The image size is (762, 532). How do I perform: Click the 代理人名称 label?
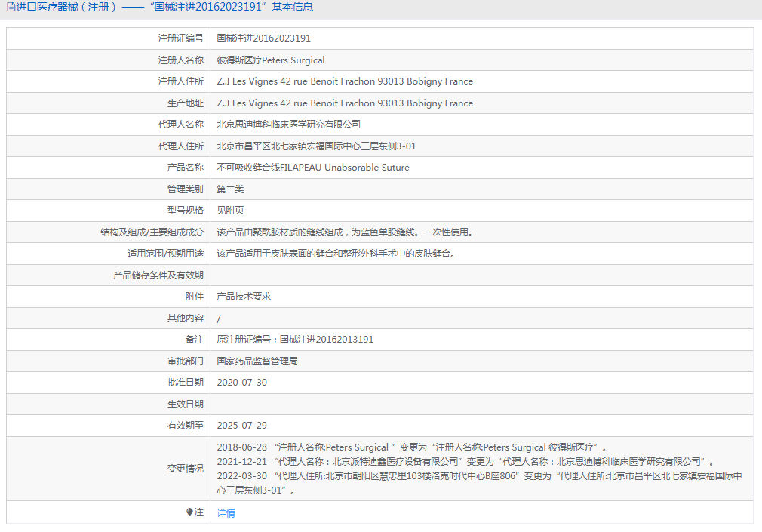click(181, 125)
